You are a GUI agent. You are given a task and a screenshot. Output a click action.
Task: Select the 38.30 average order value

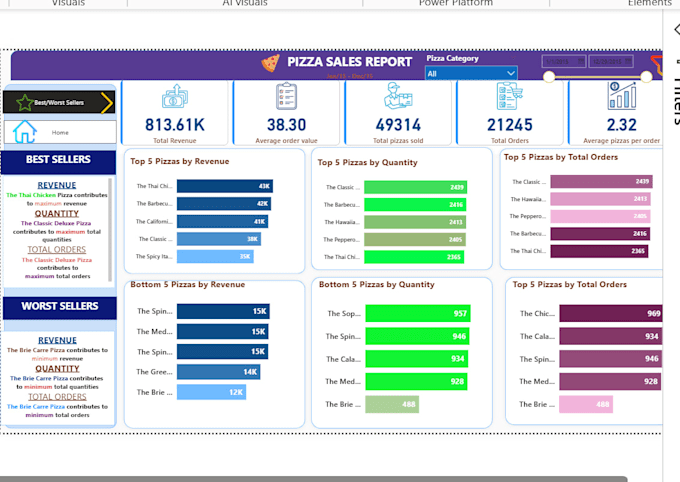coord(287,125)
